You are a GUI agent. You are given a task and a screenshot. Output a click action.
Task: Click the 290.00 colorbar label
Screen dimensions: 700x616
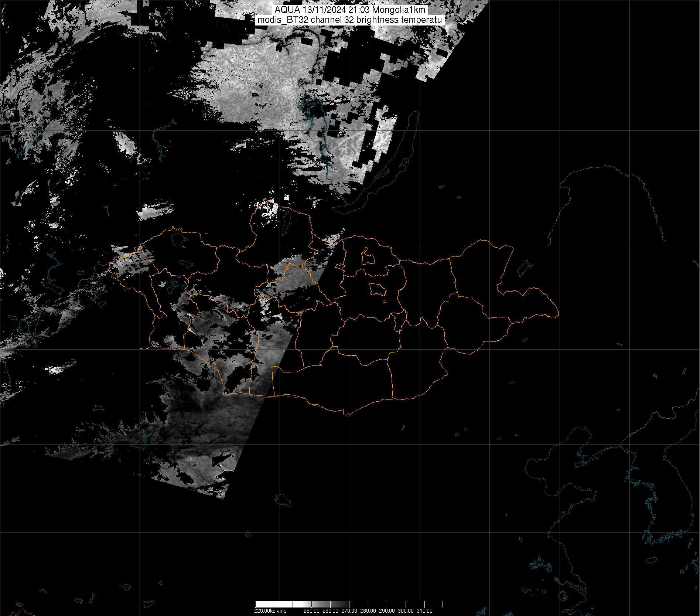386,611
